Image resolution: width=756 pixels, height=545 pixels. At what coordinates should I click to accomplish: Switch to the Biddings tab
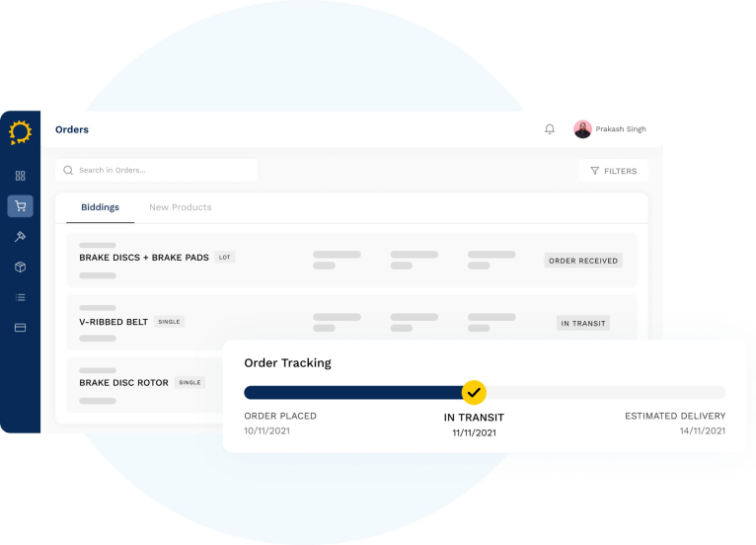pyautogui.click(x=100, y=207)
